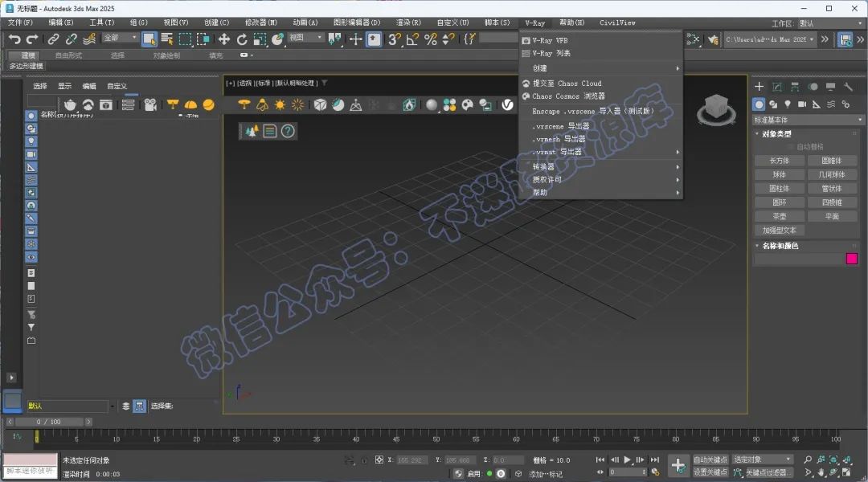Activate the Select Object tool
Screen dimensions: 868x482
click(x=149, y=39)
